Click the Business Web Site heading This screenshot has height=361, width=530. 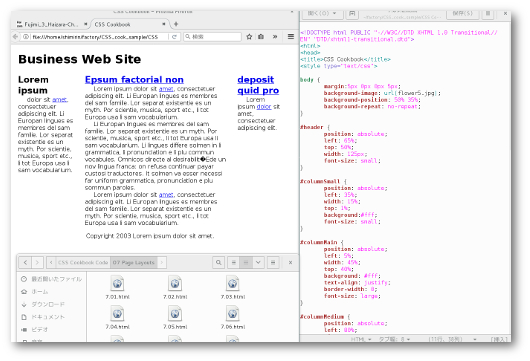pyautogui.click(x=79, y=59)
